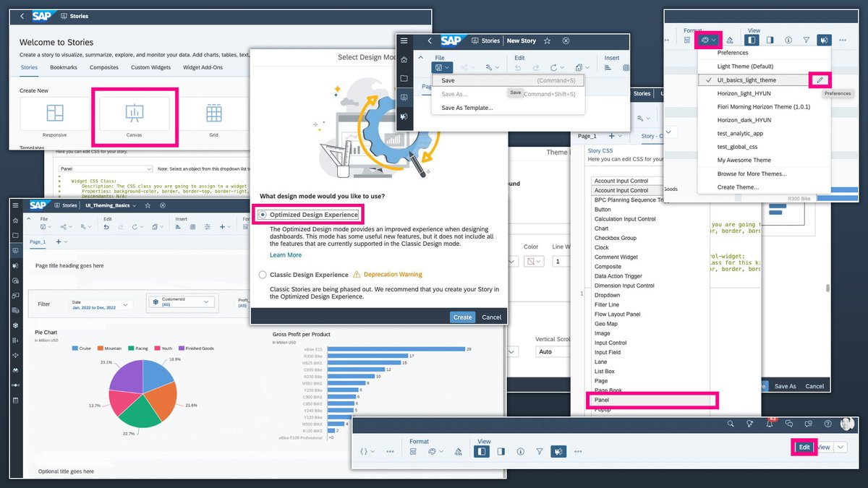Click Browse for More Themes entry

coord(752,174)
